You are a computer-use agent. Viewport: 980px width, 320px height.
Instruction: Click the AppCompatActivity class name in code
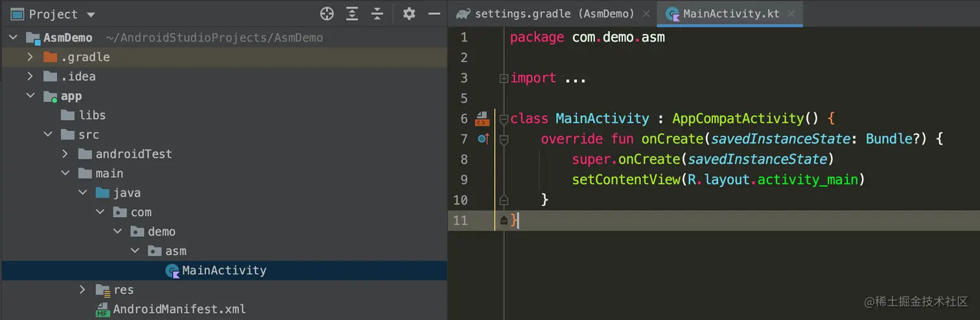coord(738,118)
